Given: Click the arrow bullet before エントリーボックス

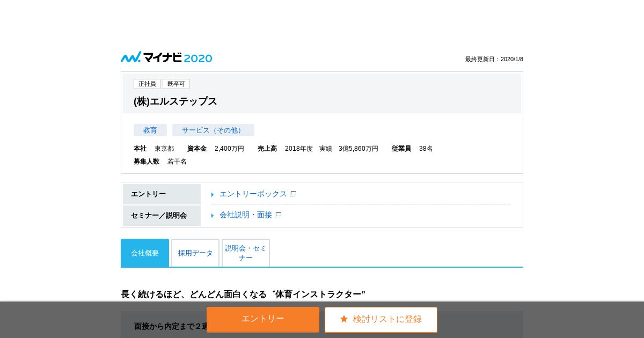Looking at the screenshot, I should (213, 195).
